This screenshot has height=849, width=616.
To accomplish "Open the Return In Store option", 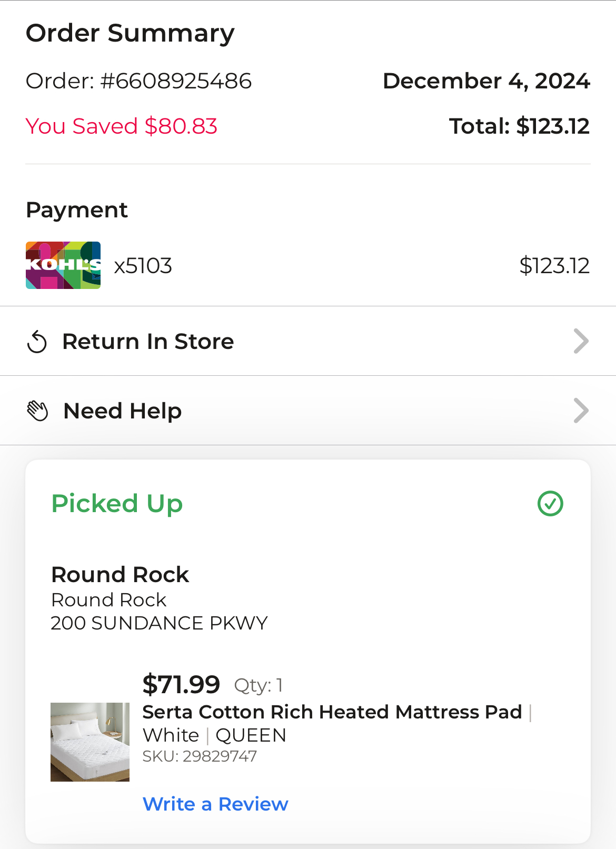I will point(308,341).
